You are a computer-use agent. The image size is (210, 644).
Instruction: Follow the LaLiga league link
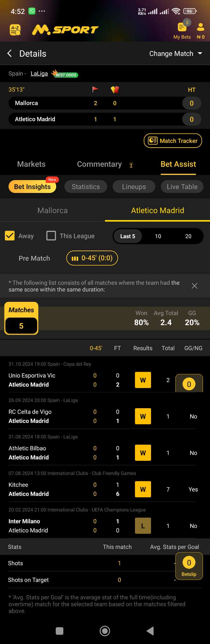point(39,74)
